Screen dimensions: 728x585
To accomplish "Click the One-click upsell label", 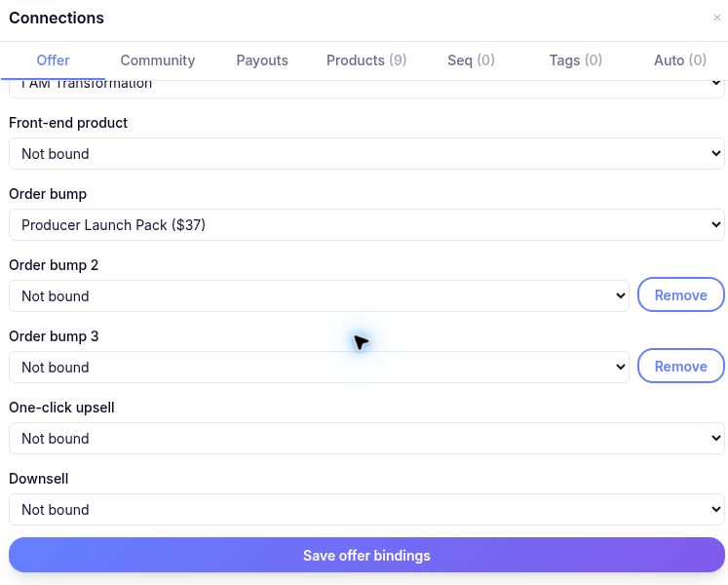I will pos(61,407).
